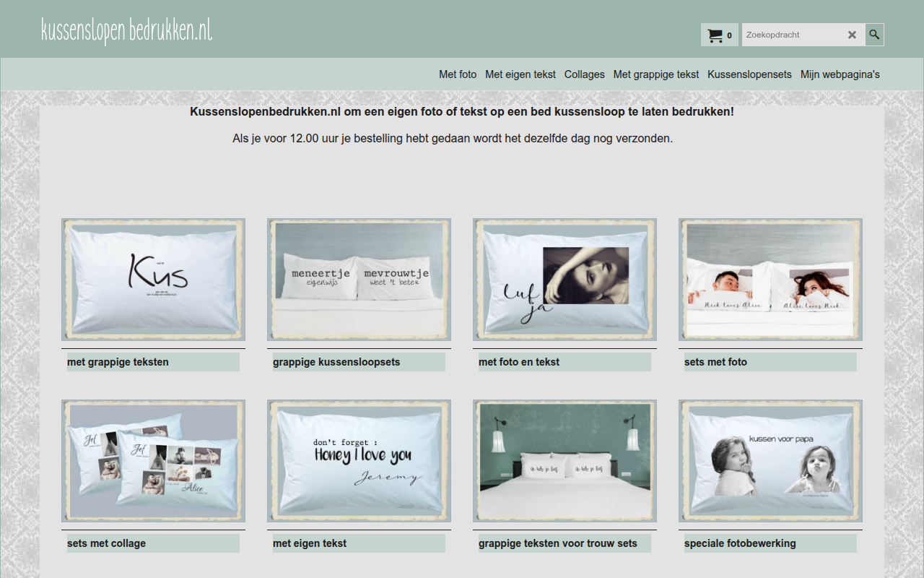Open the bedroom wedding set image
The image size is (924, 578).
(565, 461)
